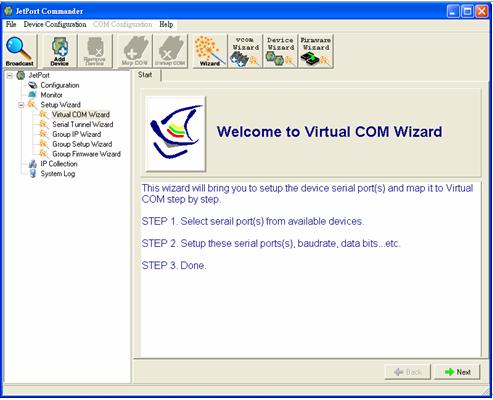
Task: Click the Add Device toolbar icon
Action: 60,51
